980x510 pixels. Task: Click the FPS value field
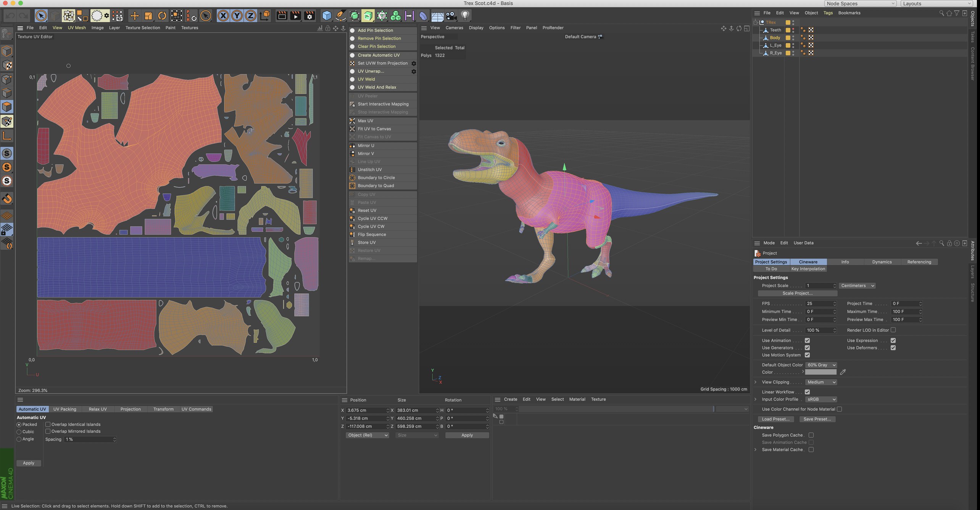[x=820, y=304]
